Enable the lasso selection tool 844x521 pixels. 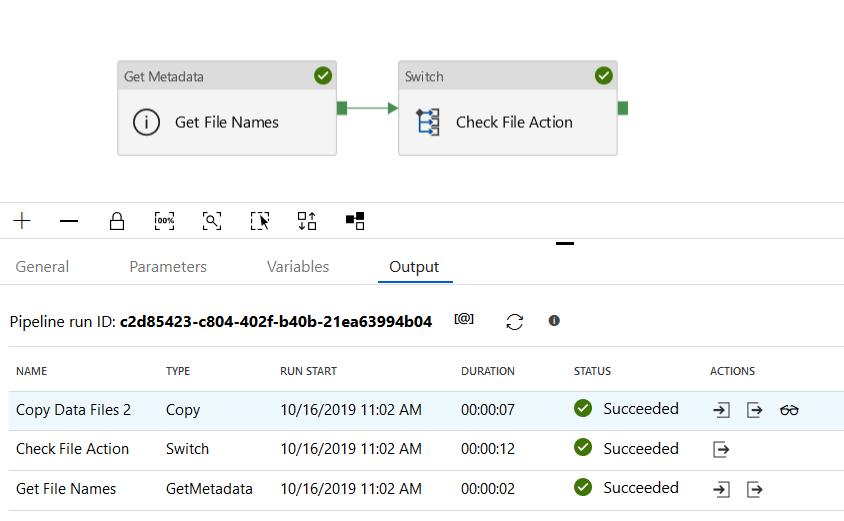coord(260,221)
